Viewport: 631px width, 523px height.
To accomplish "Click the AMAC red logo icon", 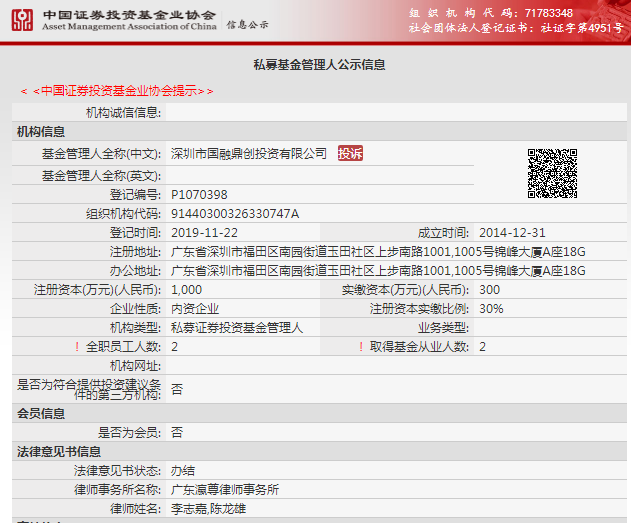I will [22, 20].
